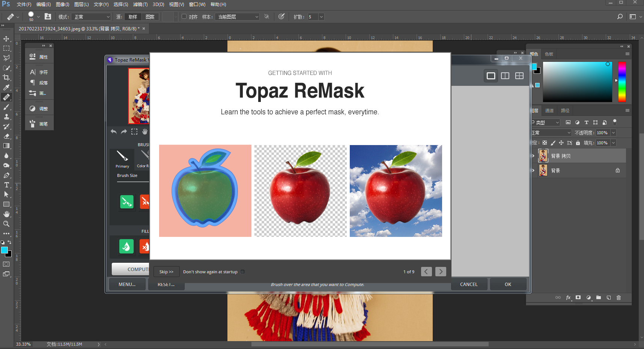Click in the color picker field
Screen dimensions: 644x349
coord(577,82)
